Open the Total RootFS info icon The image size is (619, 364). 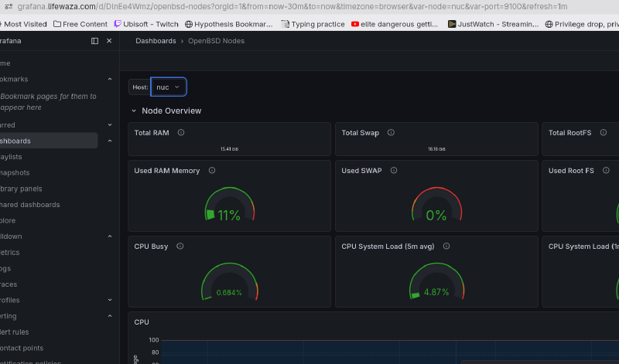(604, 132)
